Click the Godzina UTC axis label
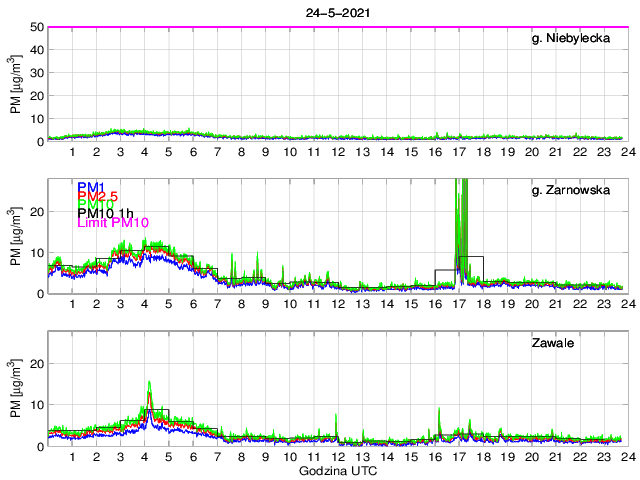Screen dimensions: 640x480 tap(335, 470)
